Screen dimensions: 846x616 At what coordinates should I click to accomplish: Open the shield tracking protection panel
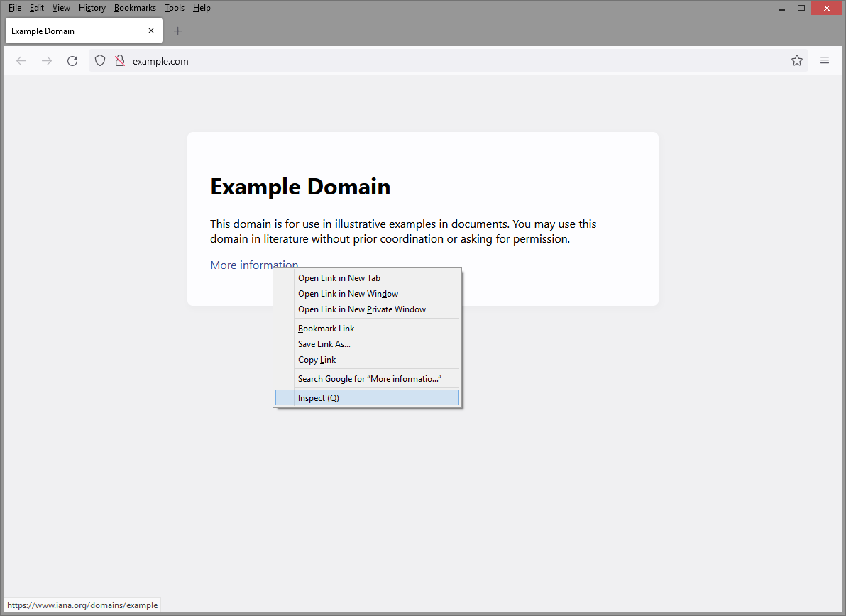click(x=99, y=60)
